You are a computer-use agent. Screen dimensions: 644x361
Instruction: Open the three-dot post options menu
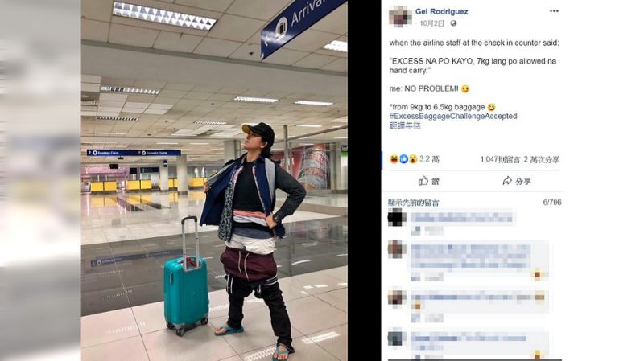554,11
